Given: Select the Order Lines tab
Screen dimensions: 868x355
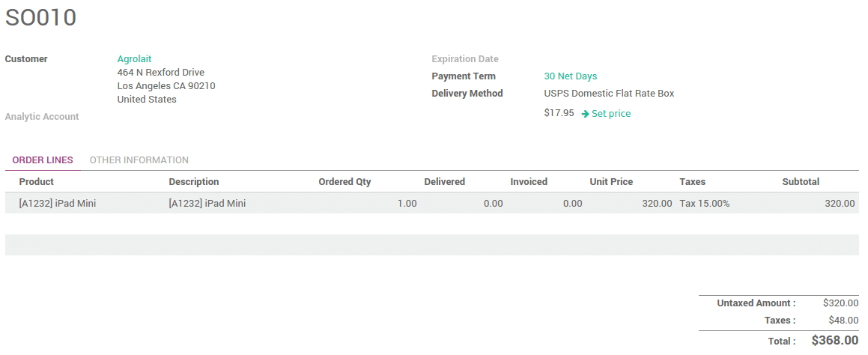Looking at the screenshot, I should tap(43, 160).
